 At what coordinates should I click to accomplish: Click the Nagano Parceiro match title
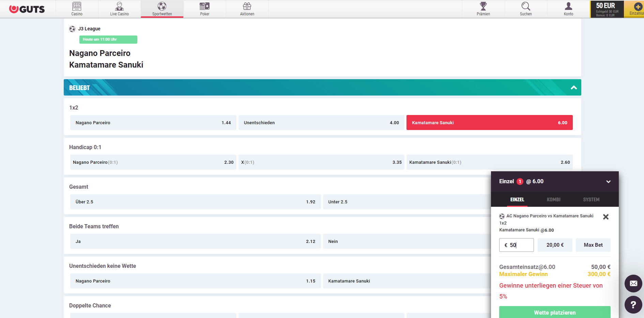[100, 53]
